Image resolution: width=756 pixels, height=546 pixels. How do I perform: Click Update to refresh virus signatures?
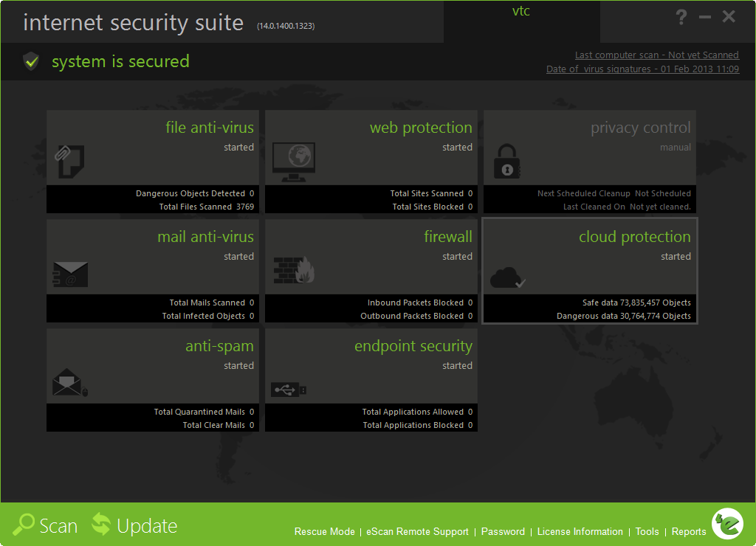pyautogui.click(x=134, y=525)
